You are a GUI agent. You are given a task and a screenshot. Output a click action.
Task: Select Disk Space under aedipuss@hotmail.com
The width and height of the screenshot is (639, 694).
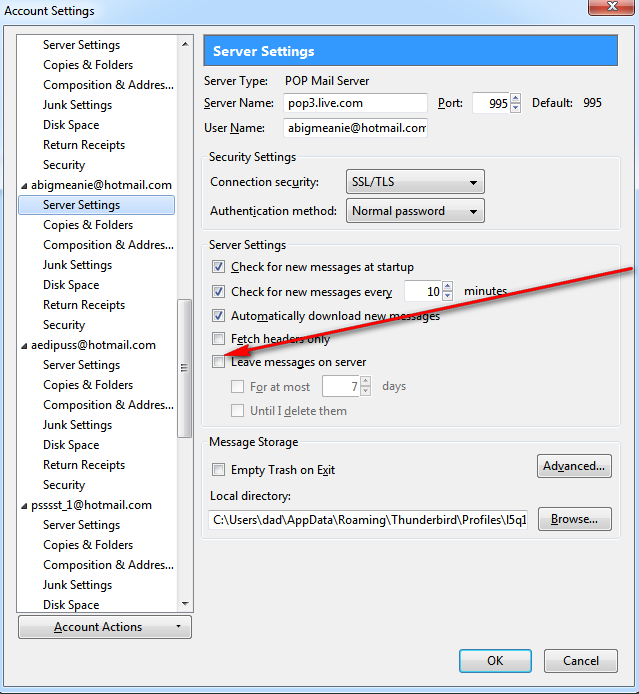tap(71, 445)
